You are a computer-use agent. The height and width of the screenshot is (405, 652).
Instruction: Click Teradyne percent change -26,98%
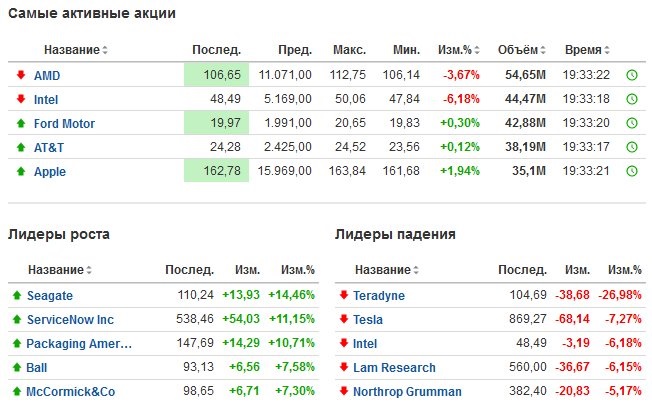tap(620, 295)
